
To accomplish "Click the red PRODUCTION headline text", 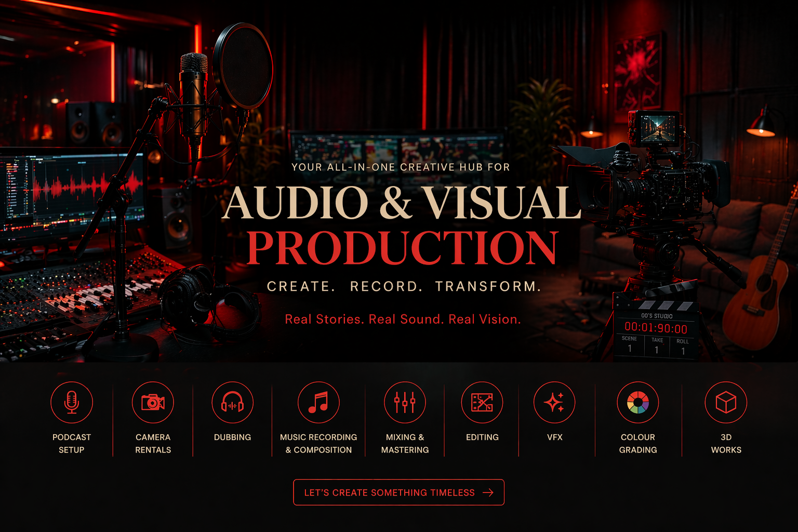I will pos(402,248).
